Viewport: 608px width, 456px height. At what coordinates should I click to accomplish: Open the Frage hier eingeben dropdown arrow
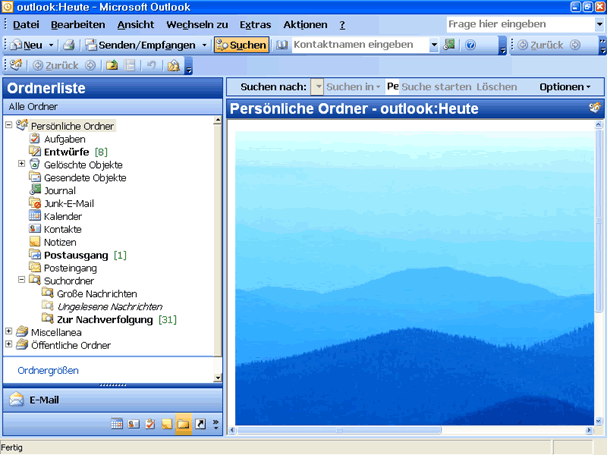pyautogui.click(x=599, y=24)
